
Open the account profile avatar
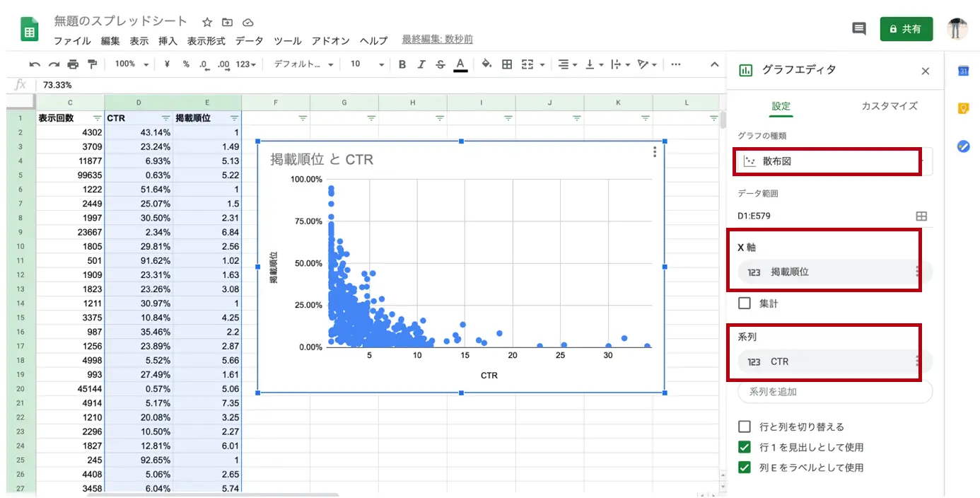(x=957, y=29)
